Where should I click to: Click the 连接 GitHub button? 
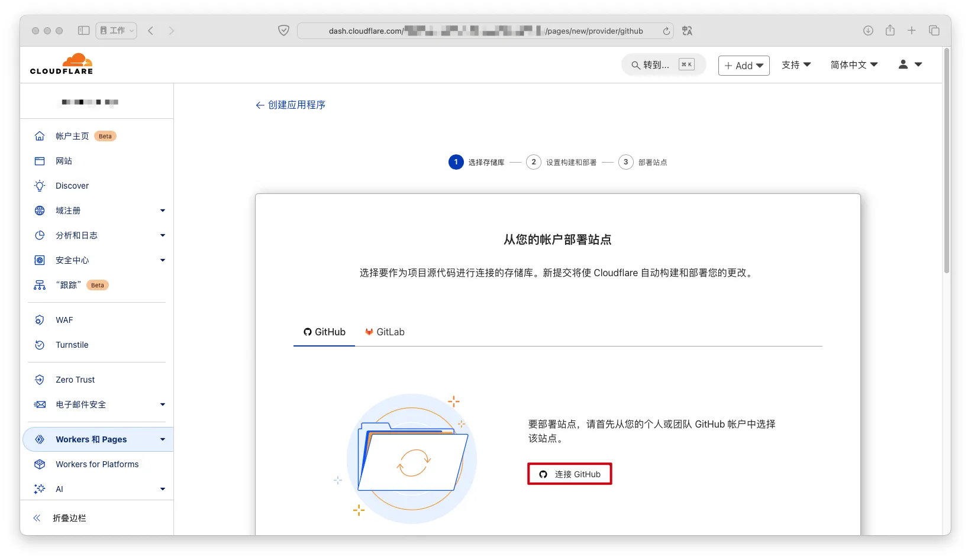click(x=570, y=474)
